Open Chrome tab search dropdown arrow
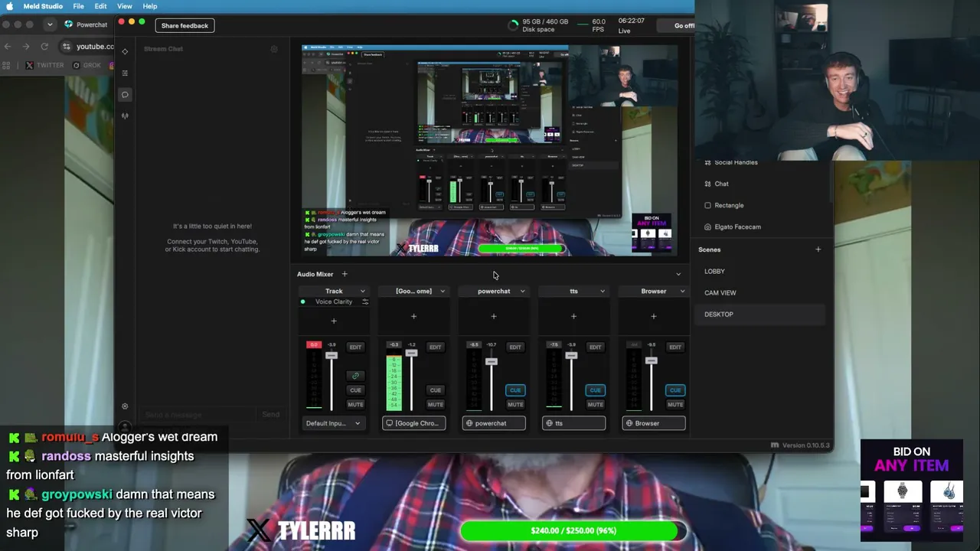Image resolution: width=980 pixels, height=551 pixels. (50, 24)
